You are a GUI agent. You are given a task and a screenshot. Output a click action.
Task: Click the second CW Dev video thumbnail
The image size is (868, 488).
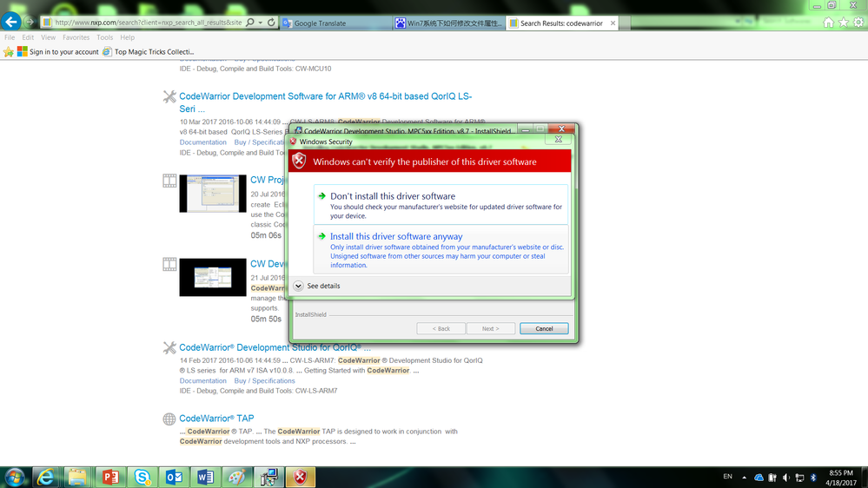[x=213, y=277]
